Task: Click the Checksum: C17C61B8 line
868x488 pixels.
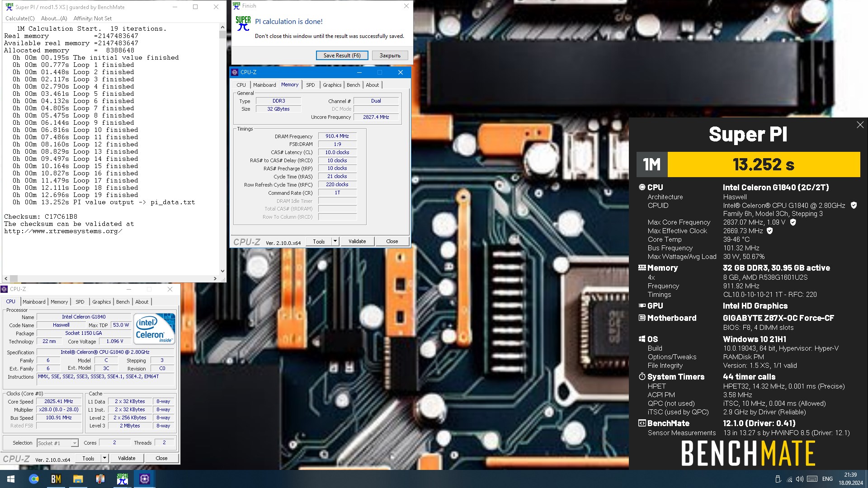Action: 41,217
